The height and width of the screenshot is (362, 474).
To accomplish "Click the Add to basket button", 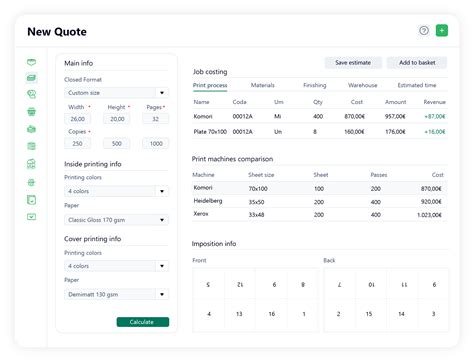I will pyautogui.click(x=417, y=63).
